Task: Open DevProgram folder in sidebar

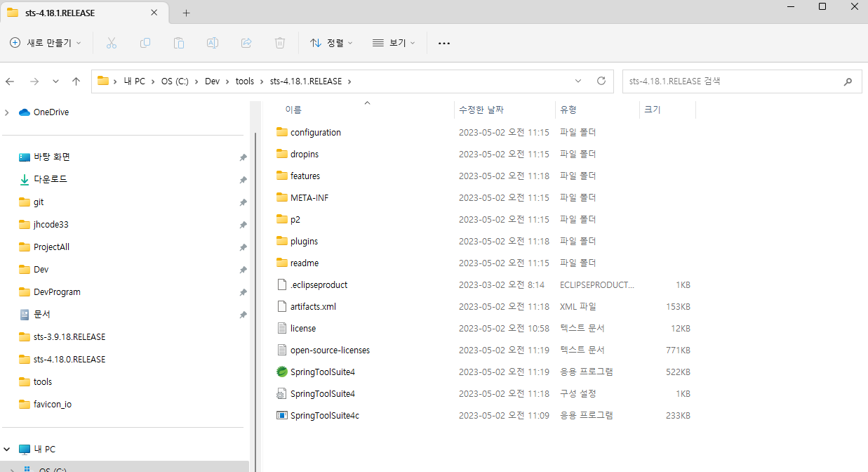Action: click(50, 291)
